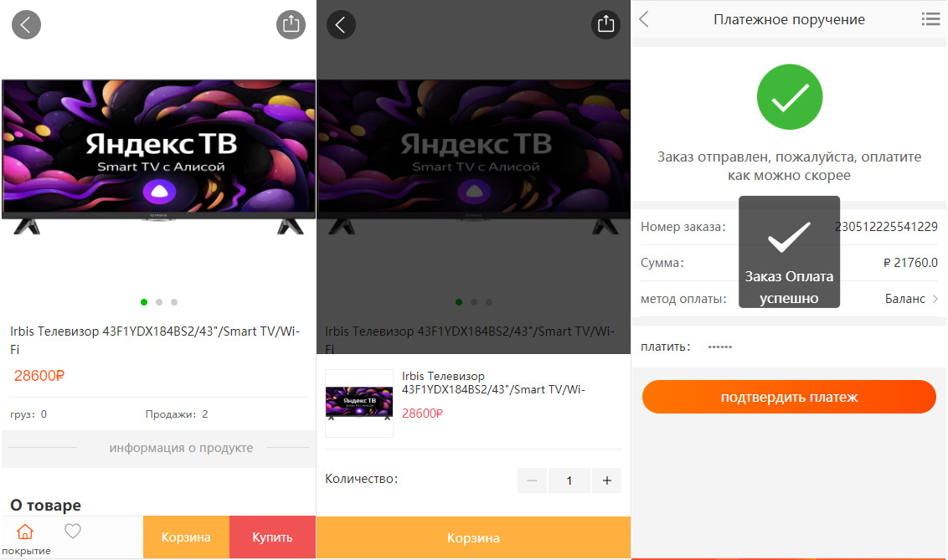The width and height of the screenshot is (948, 560).
Task: Go back from the Платежное поручение page
Action: coord(645,19)
